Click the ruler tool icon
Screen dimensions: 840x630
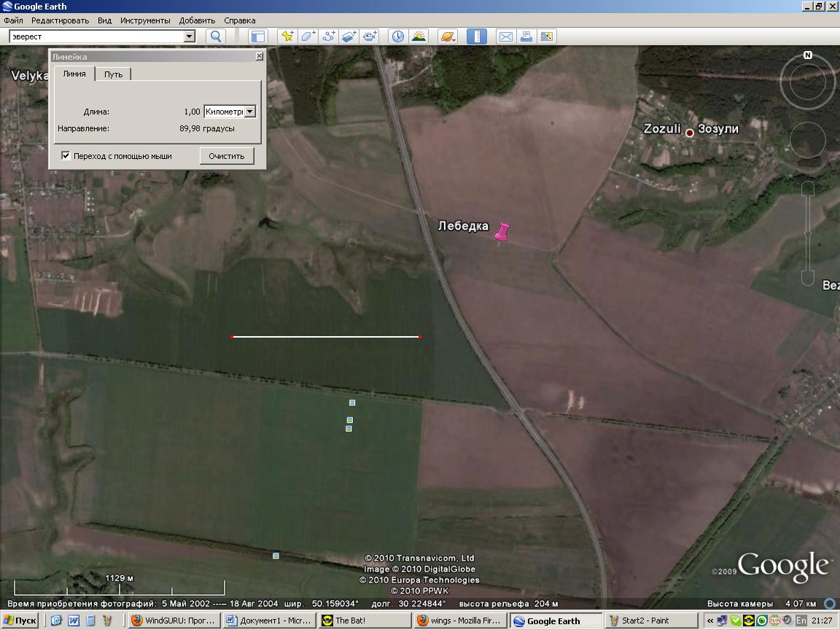point(476,36)
